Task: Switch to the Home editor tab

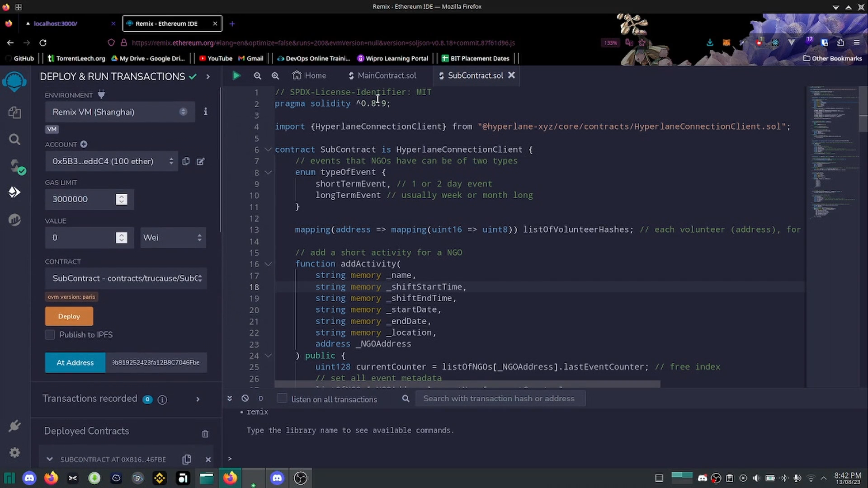Action: (x=309, y=75)
